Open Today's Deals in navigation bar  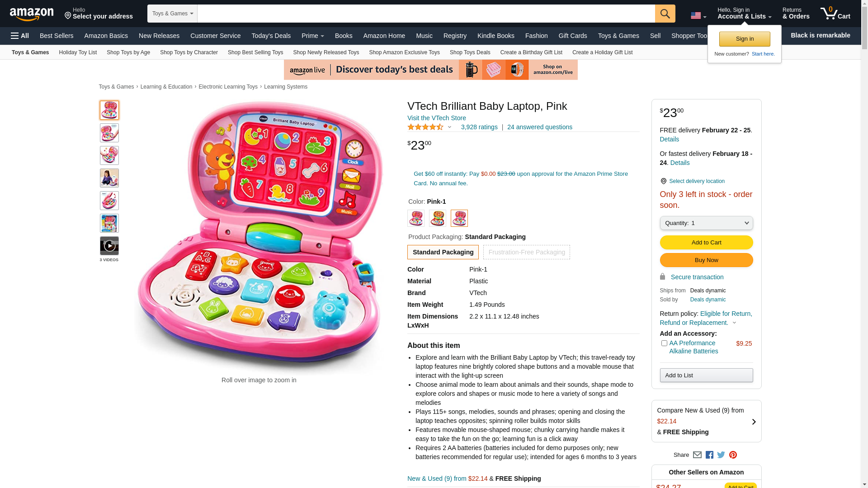point(271,36)
